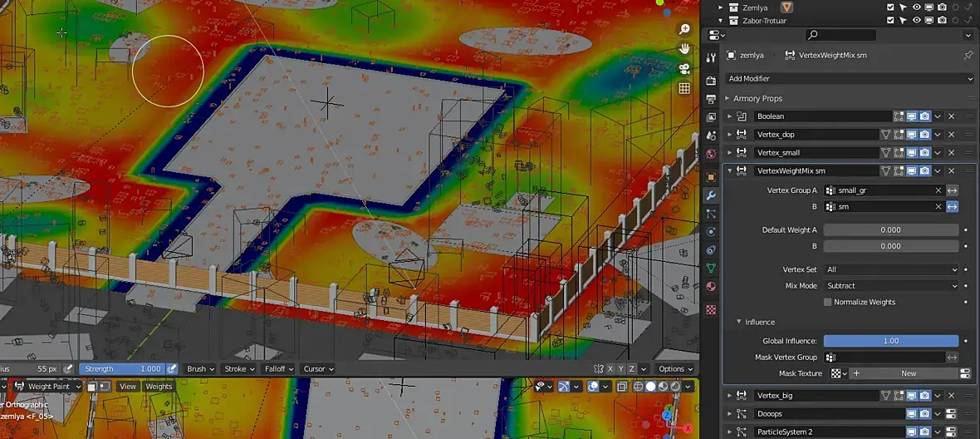Open the Render properties tab

[x=711, y=81]
